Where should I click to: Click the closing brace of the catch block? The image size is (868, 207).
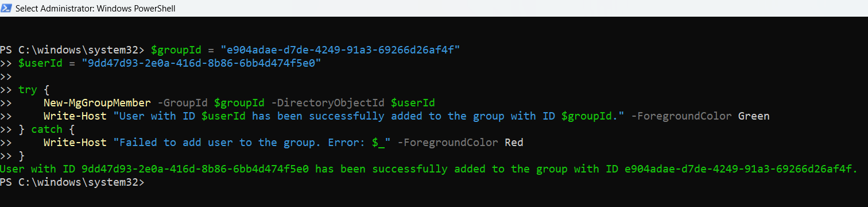point(22,156)
